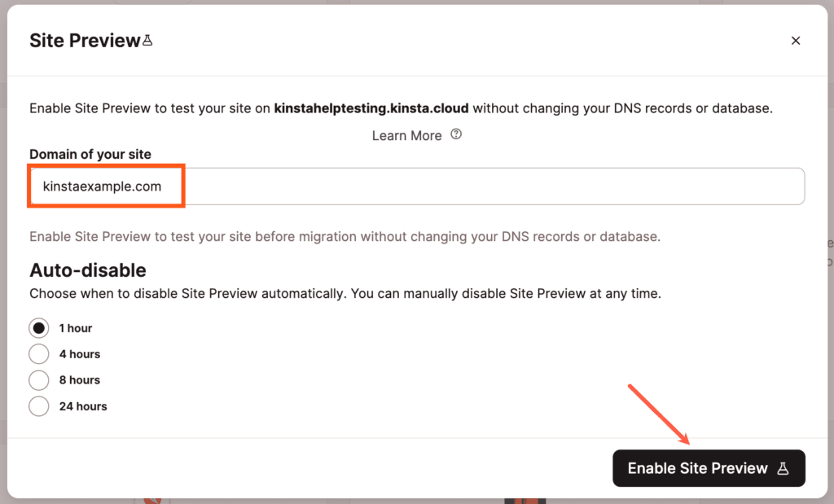Click the question mark help icon
This screenshot has width=834, height=504.
456,135
